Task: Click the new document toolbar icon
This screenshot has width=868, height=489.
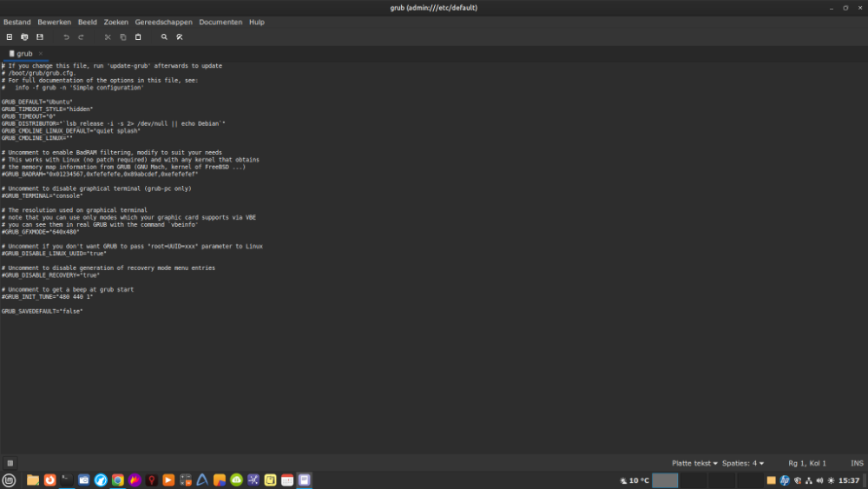Action: click(x=10, y=37)
